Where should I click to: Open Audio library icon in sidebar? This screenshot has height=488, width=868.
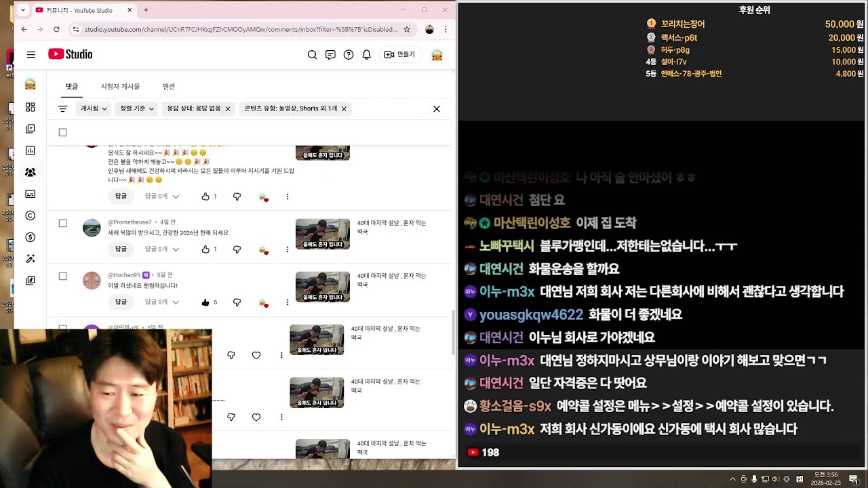[x=30, y=281]
